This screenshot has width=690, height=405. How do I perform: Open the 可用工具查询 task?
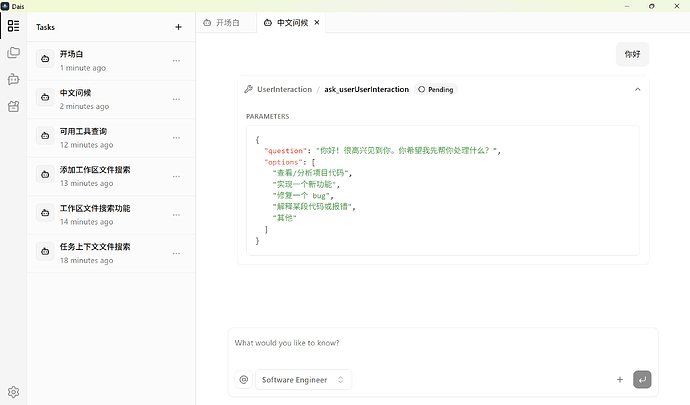[x=111, y=138]
